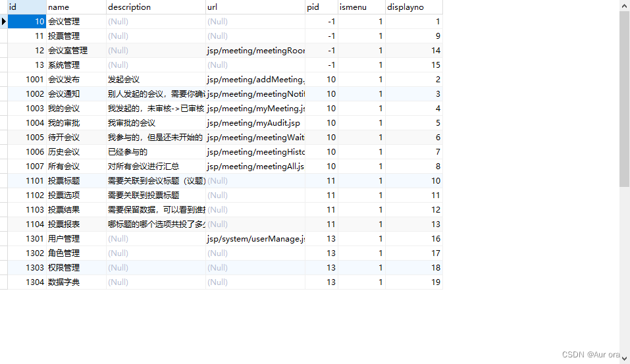Select id cell 1007

point(27,167)
